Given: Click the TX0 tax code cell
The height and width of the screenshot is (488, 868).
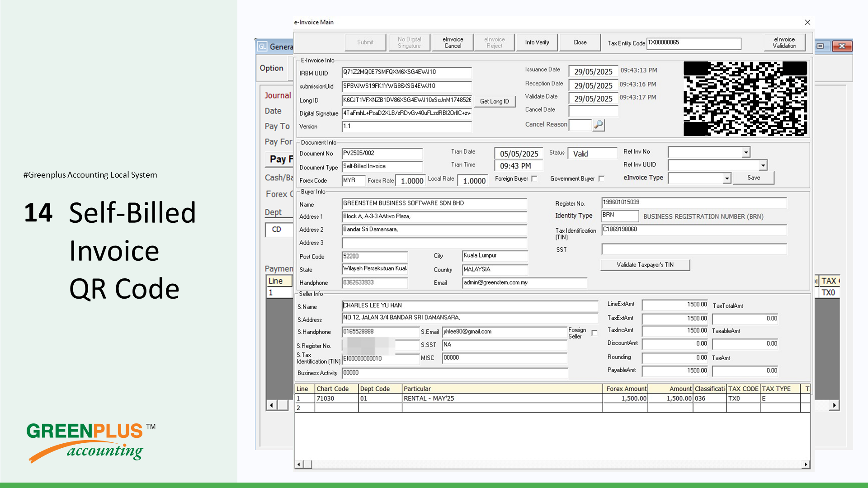Looking at the screenshot, I should pos(743,399).
